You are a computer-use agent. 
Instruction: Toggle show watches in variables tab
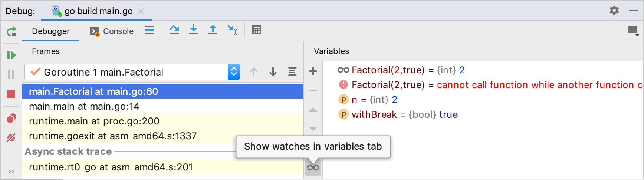pyautogui.click(x=313, y=168)
